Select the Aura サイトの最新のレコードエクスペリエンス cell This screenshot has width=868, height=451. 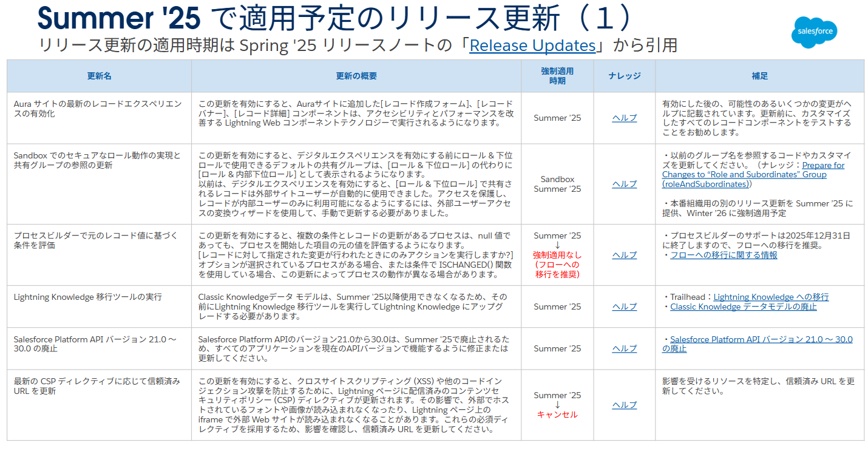coord(99,118)
